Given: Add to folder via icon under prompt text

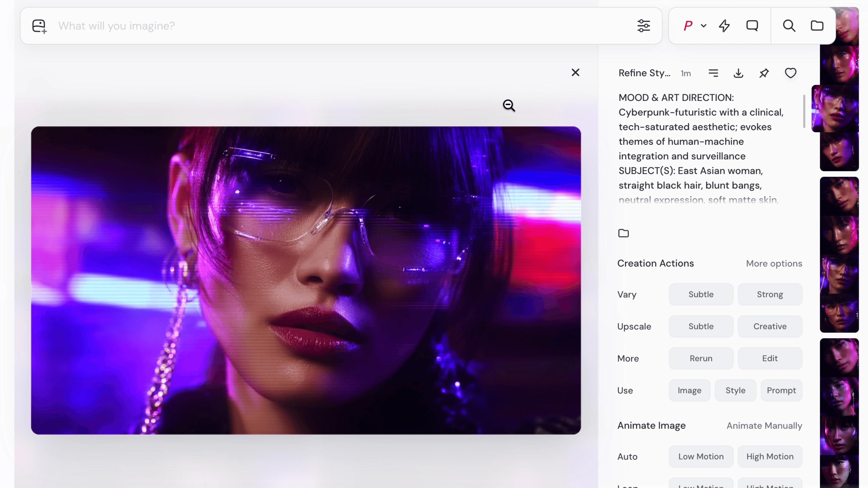Looking at the screenshot, I should tap(623, 233).
